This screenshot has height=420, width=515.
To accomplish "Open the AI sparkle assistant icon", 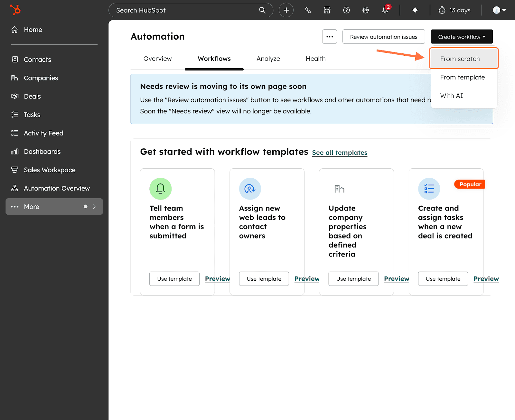I will click(415, 10).
